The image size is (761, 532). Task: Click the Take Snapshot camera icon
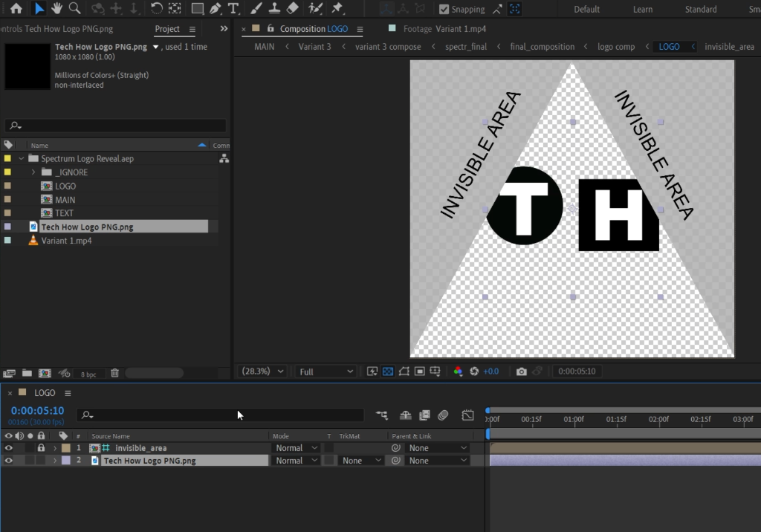[x=522, y=372]
